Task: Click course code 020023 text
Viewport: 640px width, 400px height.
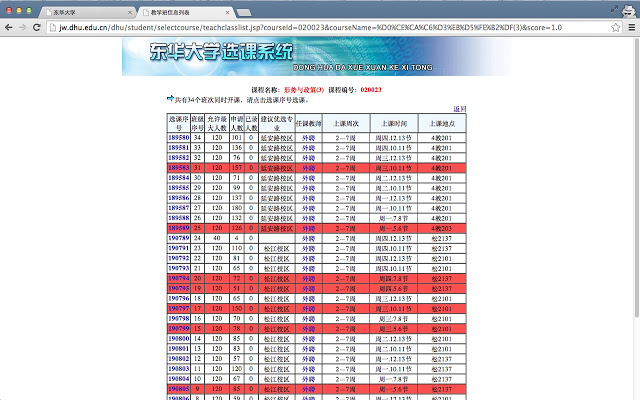Action: 371,90
